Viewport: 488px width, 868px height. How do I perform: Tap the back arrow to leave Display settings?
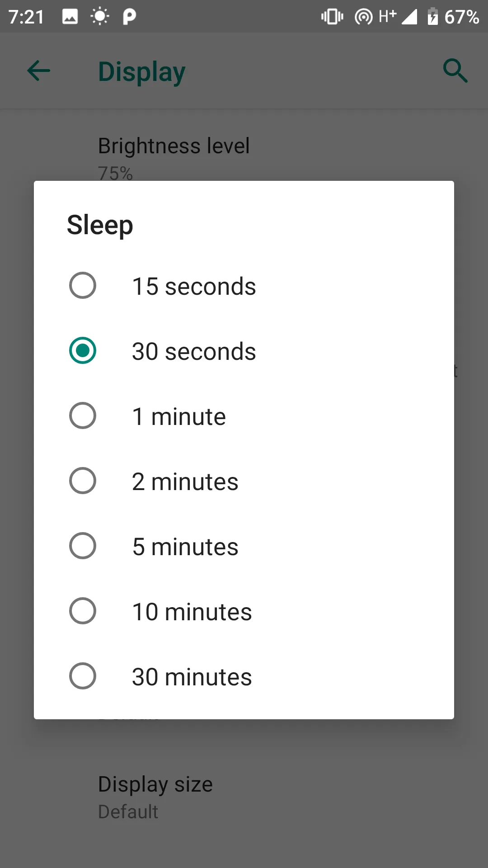38,71
